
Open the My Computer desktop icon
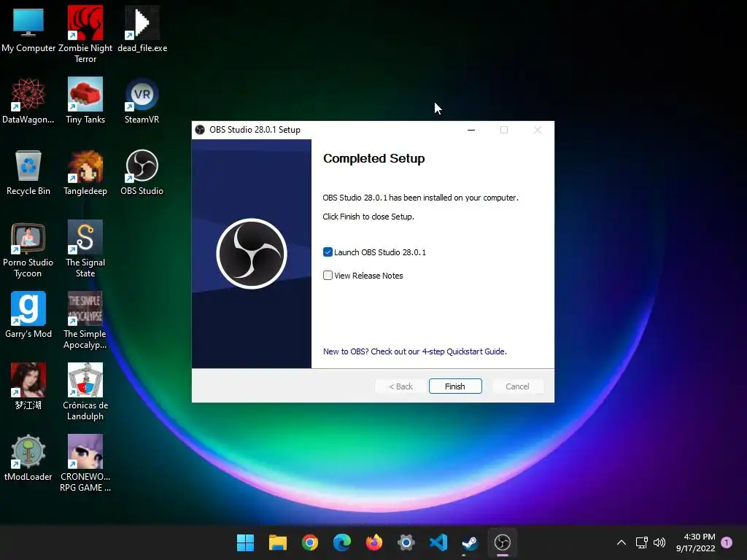28,29
